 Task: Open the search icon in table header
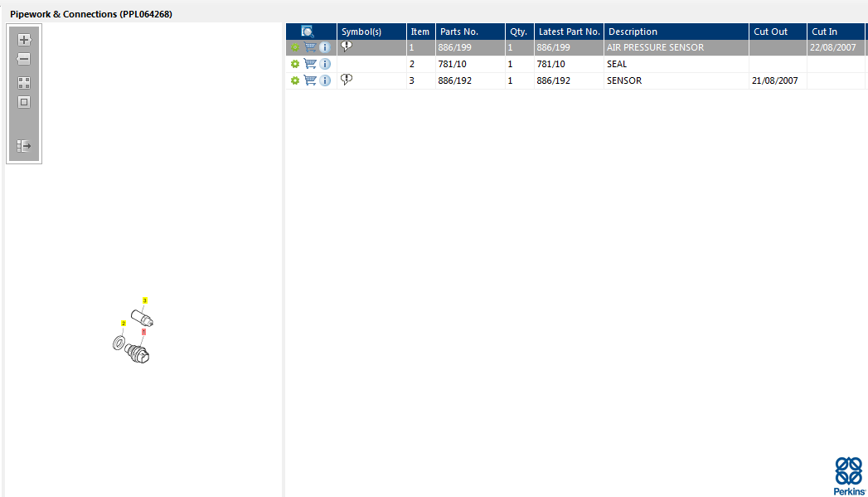coord(308,32)
